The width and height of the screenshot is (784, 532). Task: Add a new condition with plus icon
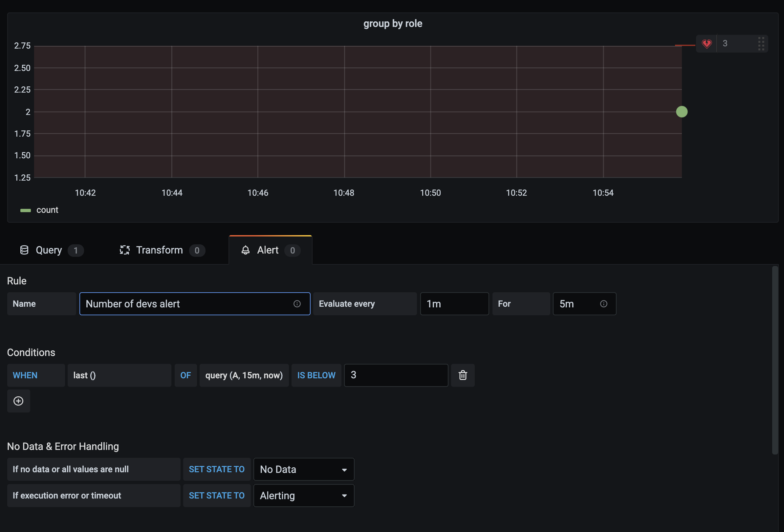[x=18, y=401]
